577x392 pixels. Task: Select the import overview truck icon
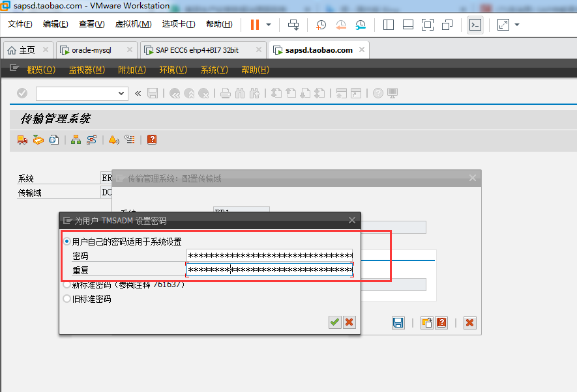(22, 140)
